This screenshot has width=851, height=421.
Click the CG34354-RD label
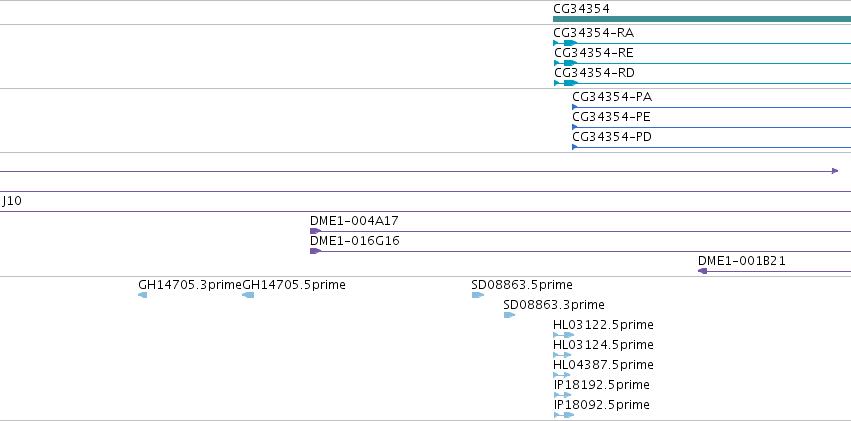[594, 73]
